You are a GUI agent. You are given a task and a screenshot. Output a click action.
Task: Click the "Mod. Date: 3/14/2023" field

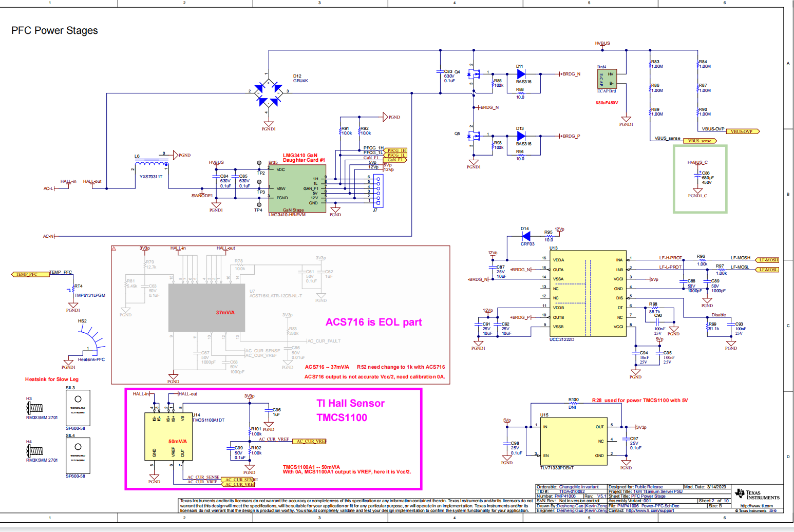[x=705, y=487]
